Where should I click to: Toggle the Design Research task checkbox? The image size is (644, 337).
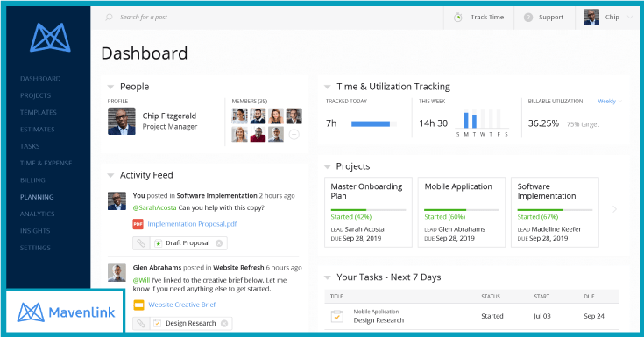pyautogui.click(x=337, y=317)
